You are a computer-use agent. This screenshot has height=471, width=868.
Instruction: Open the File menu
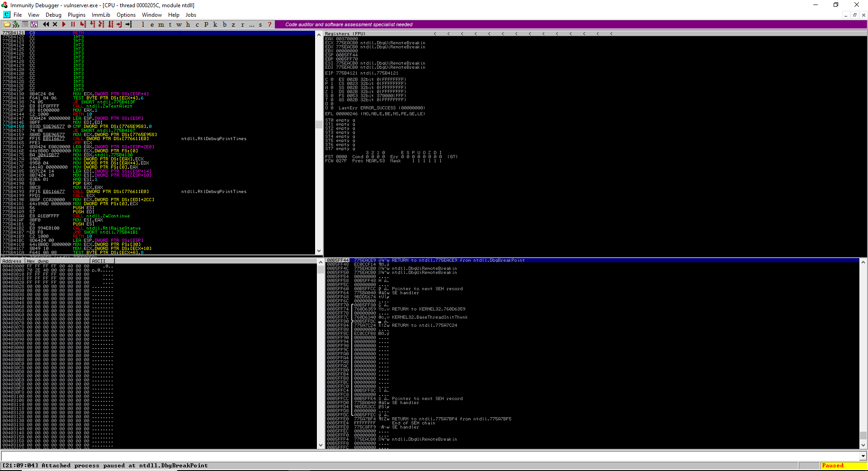point(18,15)
